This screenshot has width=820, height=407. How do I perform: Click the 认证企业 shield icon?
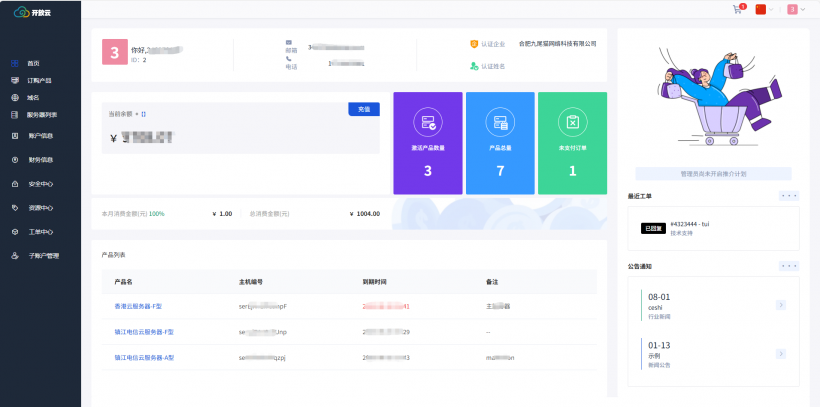(x=475, y=44)
